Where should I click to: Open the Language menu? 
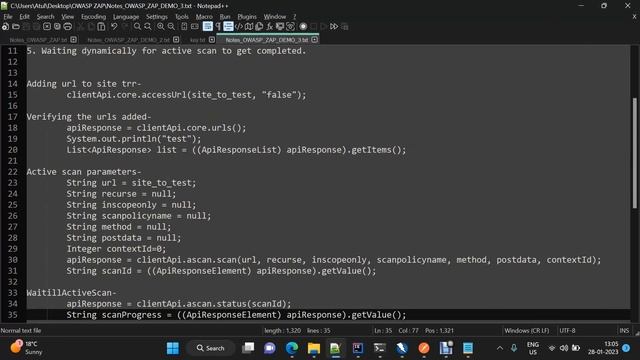[126, 17]
